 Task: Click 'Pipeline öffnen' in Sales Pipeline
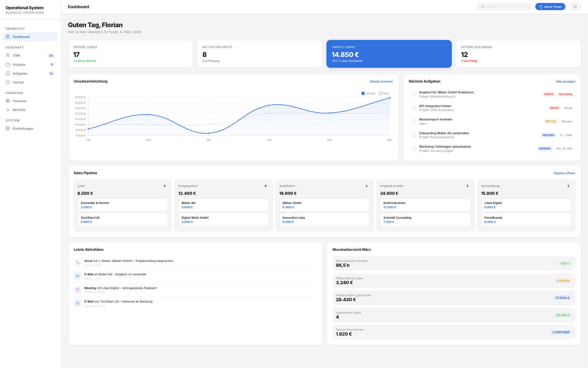(x=564, y=173)
